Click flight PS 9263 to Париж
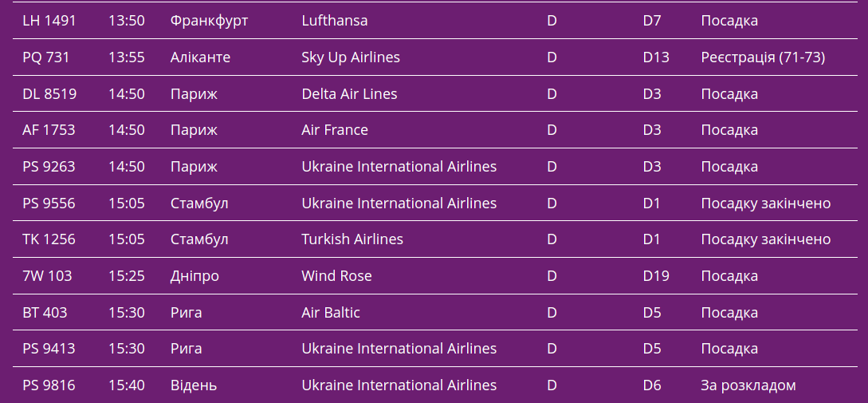This screenshot has height=403, width=868. [49, 167]
